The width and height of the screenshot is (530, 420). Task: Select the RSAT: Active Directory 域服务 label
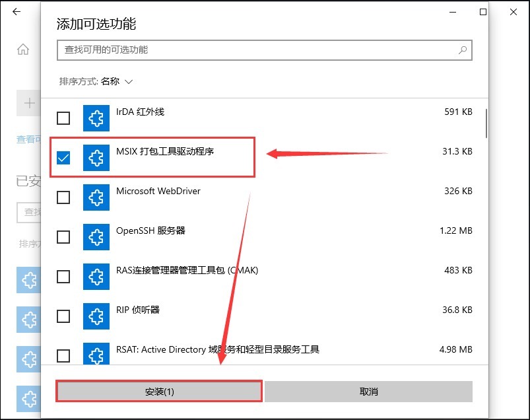218,349
